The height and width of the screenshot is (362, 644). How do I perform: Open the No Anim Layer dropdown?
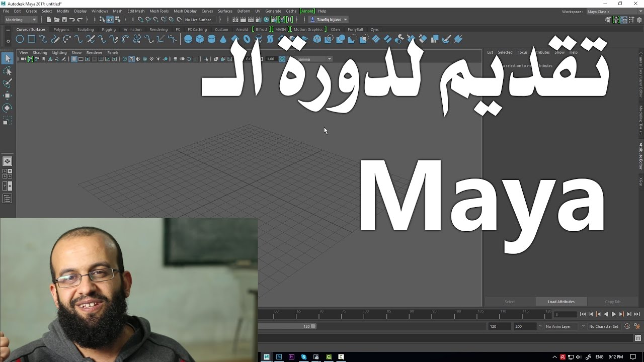(x=562, y=326)
